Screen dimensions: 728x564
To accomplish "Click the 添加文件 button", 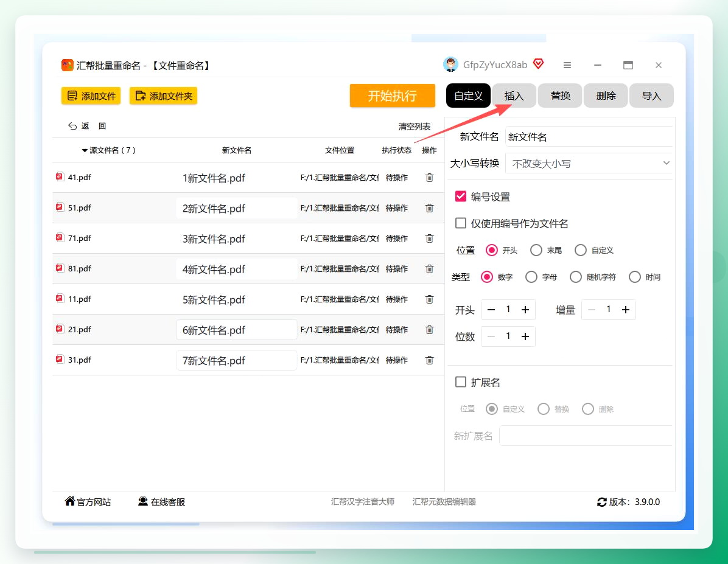I will 91,96.
